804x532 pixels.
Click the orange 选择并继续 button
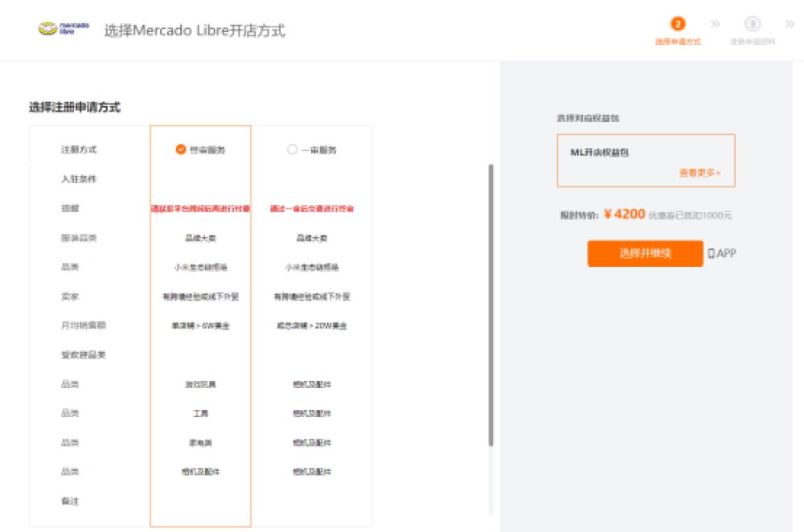pos(645,253)
